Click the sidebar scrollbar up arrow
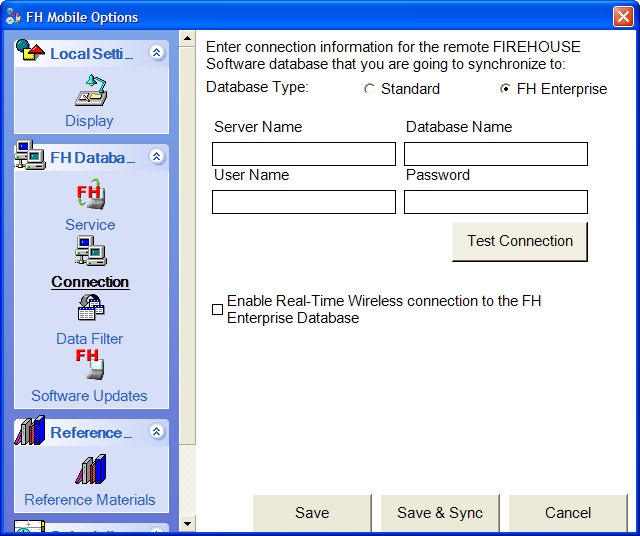The image size is (640, 536). [187, 38]
